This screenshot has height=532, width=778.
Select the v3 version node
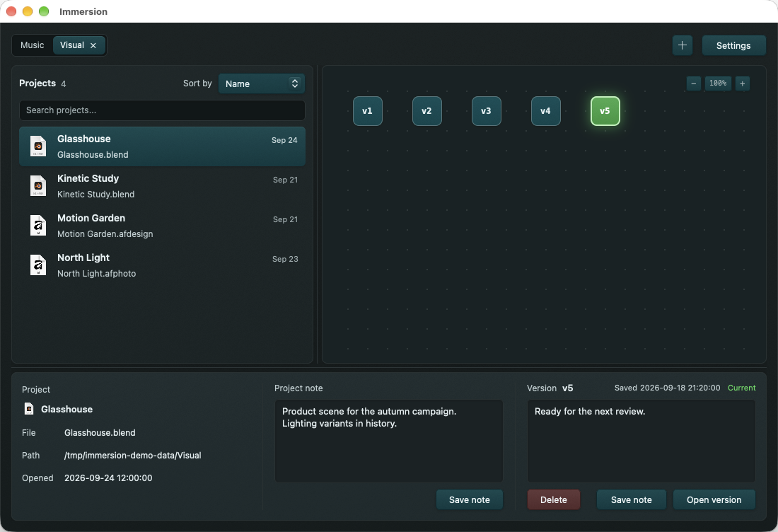[x=487, y=111]
